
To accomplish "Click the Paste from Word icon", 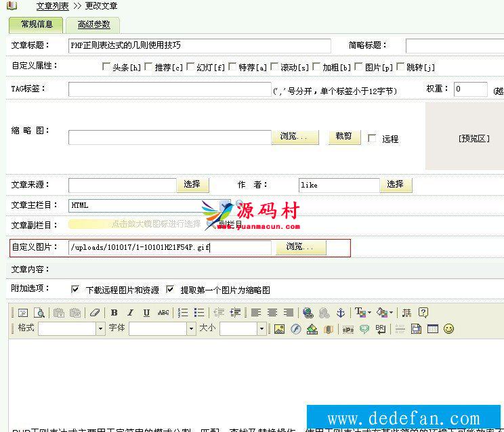I will pos(75,313).
